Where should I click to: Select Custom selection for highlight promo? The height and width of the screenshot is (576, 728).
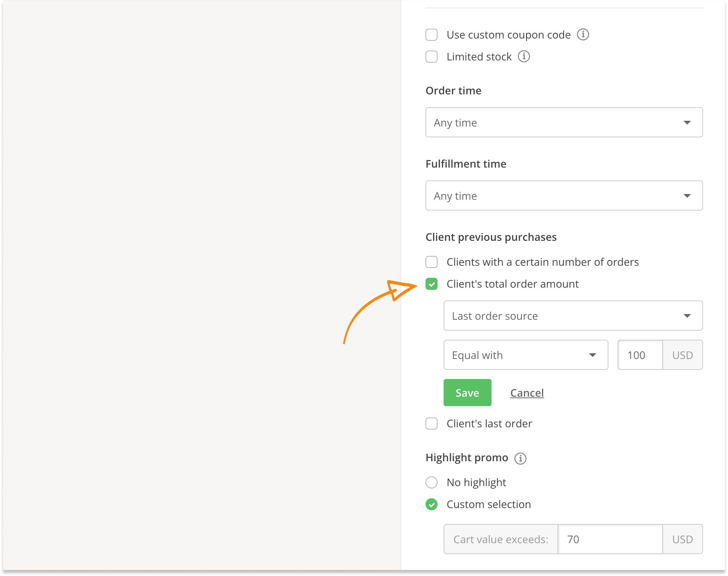[x=431, y=504]
